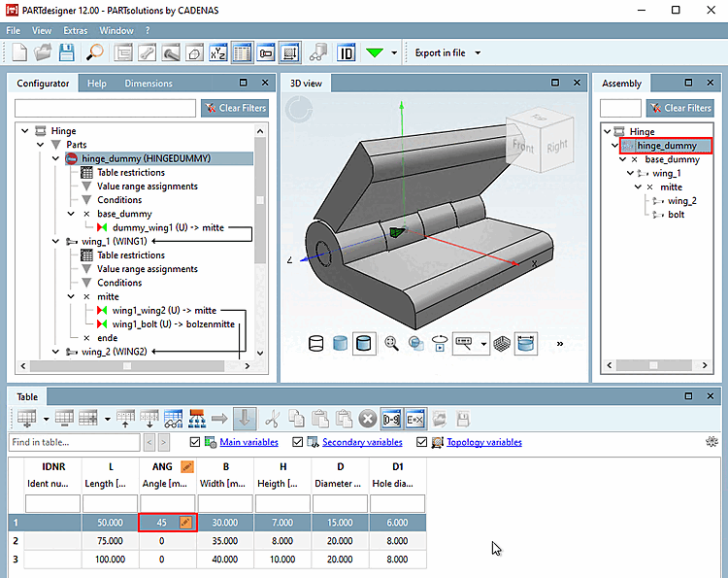Click the mesh grid icon in 3D view

click(503, 343)
